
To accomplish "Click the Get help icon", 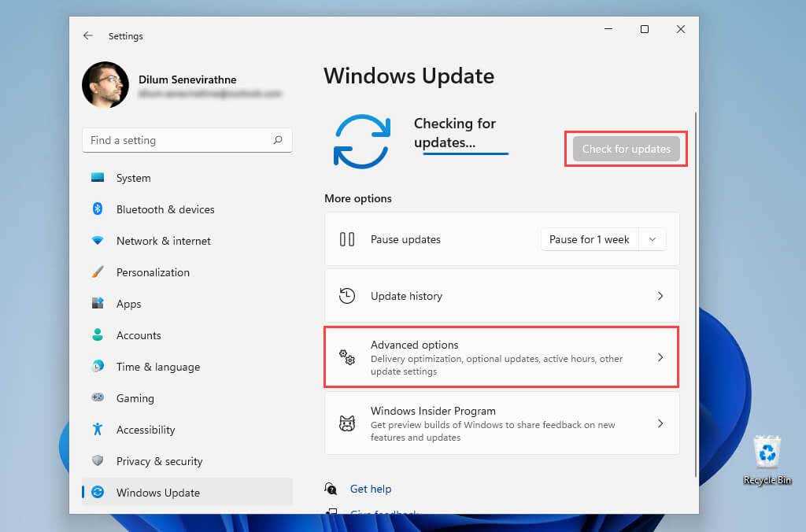I will [x=331, y=488].
